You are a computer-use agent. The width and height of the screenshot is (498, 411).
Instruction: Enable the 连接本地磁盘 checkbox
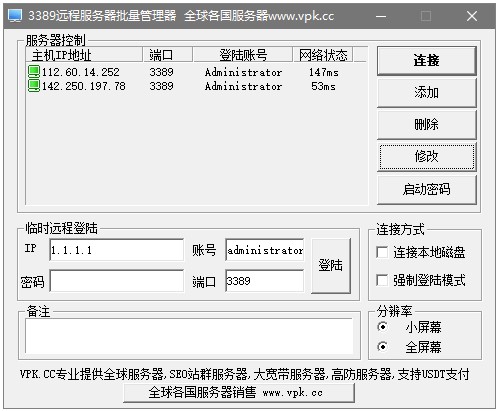click(x=382, y=252)
